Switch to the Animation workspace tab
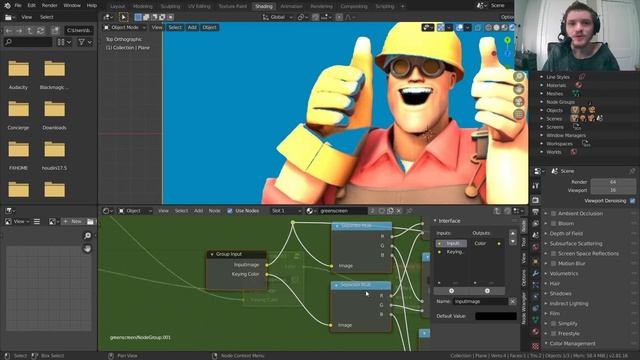 [291, 6]
